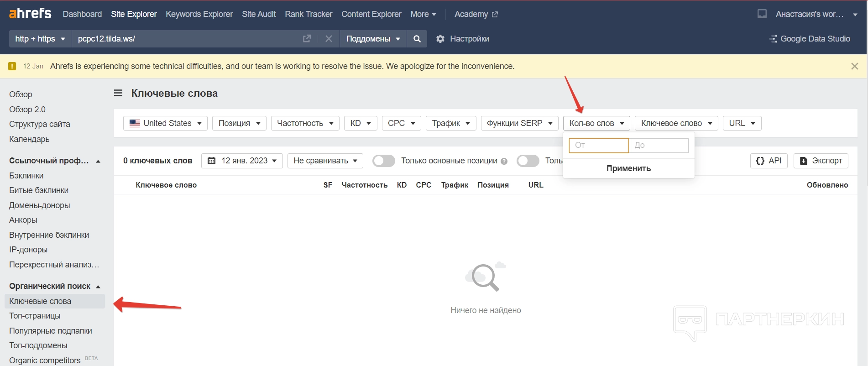Click the calendar icon on date picker
868x366 pixels.
point(211,161)
